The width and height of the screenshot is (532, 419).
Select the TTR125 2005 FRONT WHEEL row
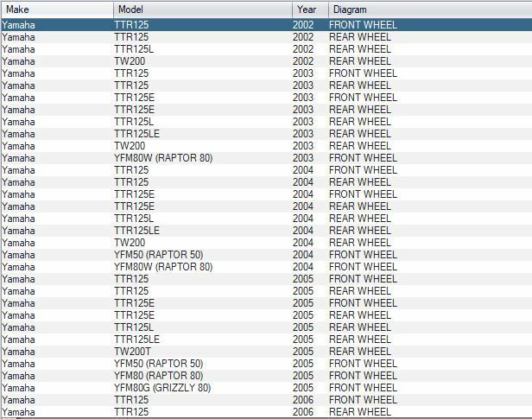coord(267,279)
